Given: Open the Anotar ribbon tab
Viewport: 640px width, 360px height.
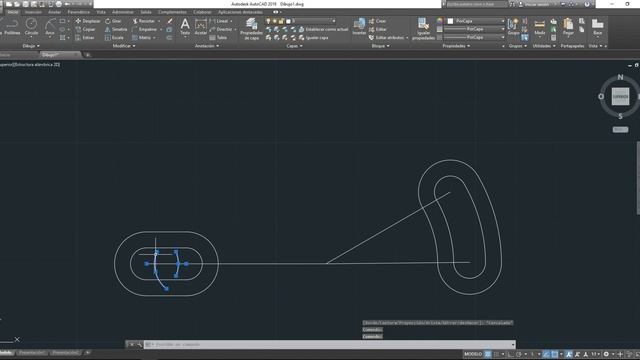Looking at the screenshot, I should [x=54, y=12].
